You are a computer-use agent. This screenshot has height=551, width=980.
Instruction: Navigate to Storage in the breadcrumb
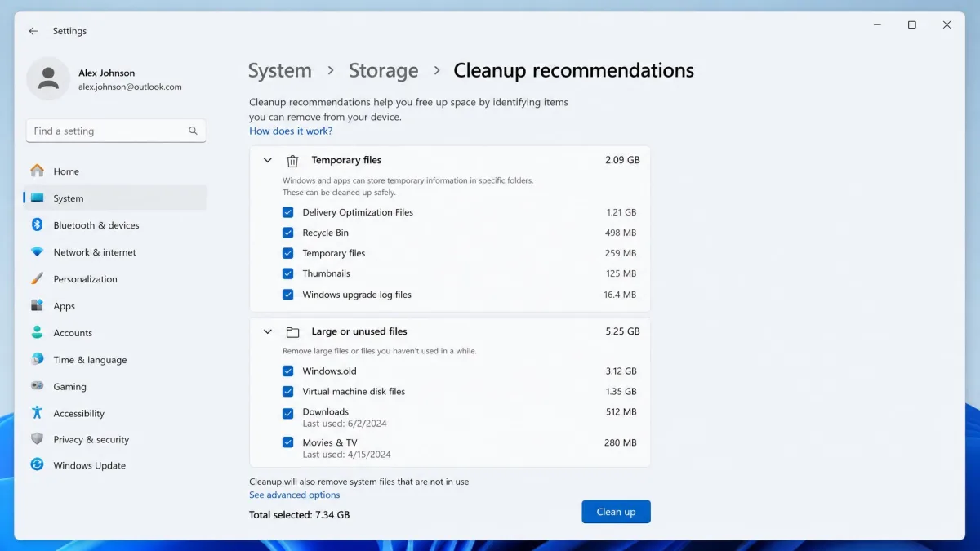click(383, 71)
